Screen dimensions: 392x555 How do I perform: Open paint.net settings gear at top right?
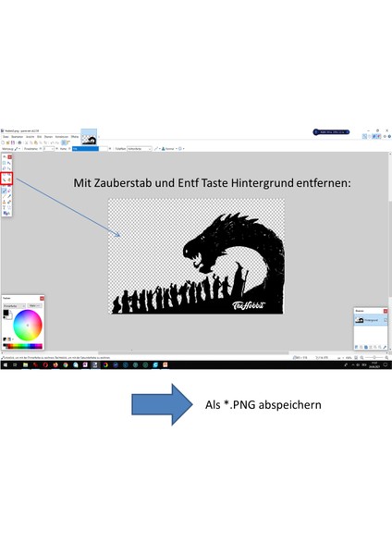pos(385,136)
